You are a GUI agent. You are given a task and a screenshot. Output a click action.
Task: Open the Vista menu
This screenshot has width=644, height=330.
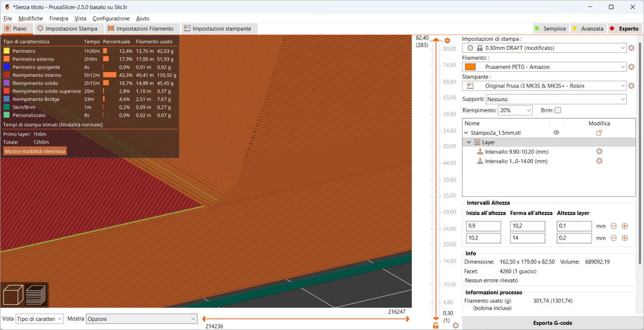click(80, 18)
